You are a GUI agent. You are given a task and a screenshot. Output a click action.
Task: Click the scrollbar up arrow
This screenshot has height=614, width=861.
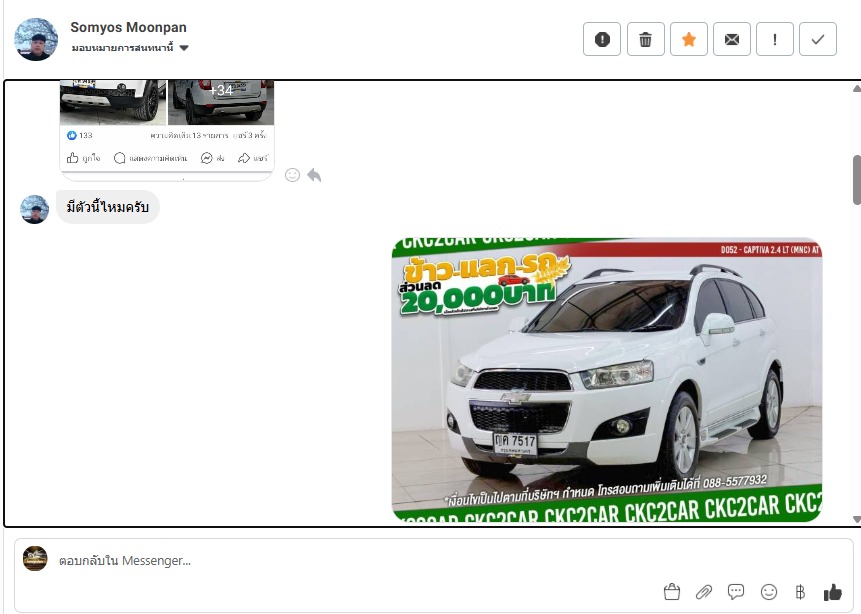857,88
